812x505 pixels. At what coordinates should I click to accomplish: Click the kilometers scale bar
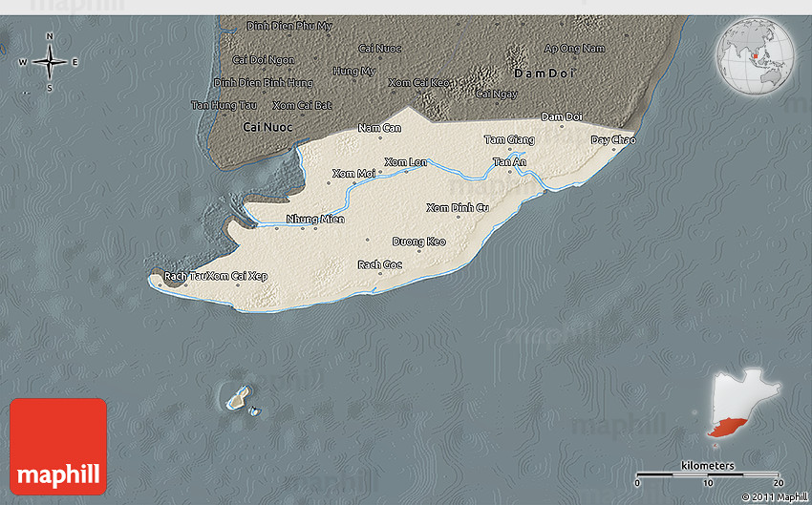[x=708, y=473]
